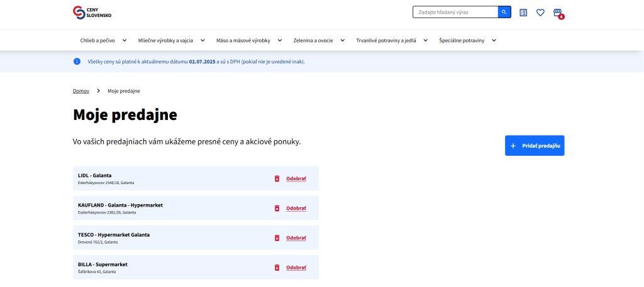Open favorites heart icon

(x=540, y=13)
